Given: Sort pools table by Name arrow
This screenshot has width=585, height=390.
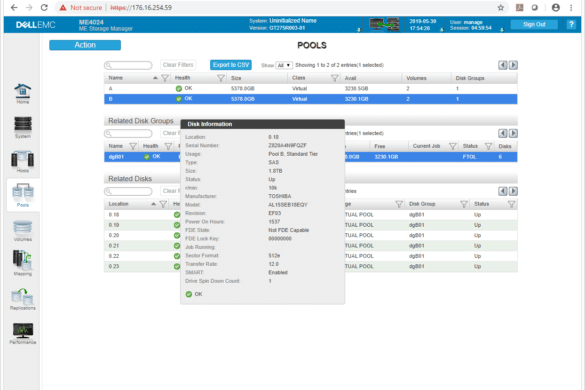Looking at the screenshot, I should click(155, 78).
